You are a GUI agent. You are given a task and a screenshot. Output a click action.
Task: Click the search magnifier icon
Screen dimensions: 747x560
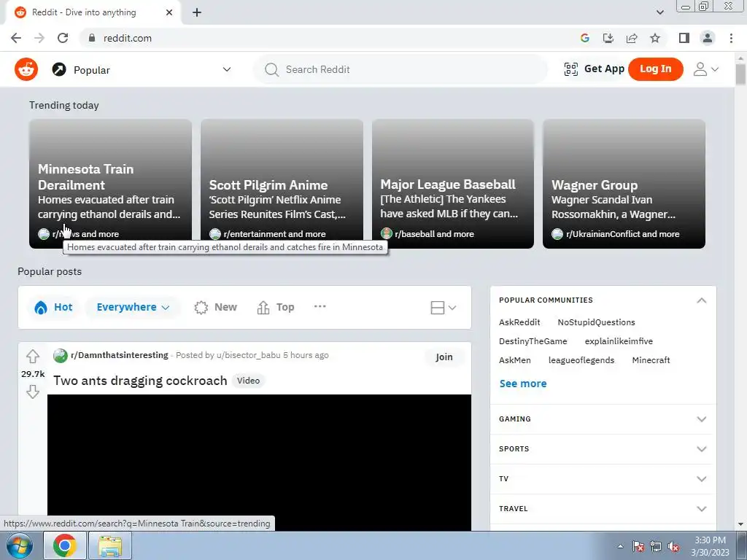click(271, 69)
